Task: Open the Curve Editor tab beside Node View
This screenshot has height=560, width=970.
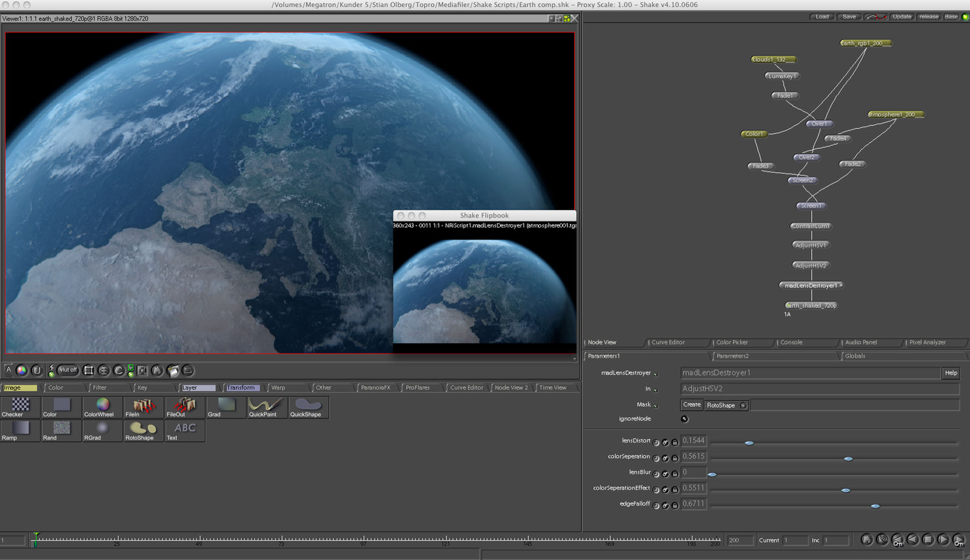Action: 678,342
